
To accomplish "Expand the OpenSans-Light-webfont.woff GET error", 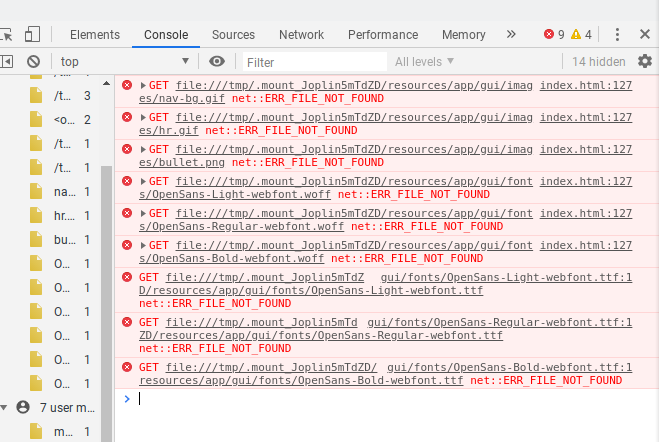I will pos(143,182).
